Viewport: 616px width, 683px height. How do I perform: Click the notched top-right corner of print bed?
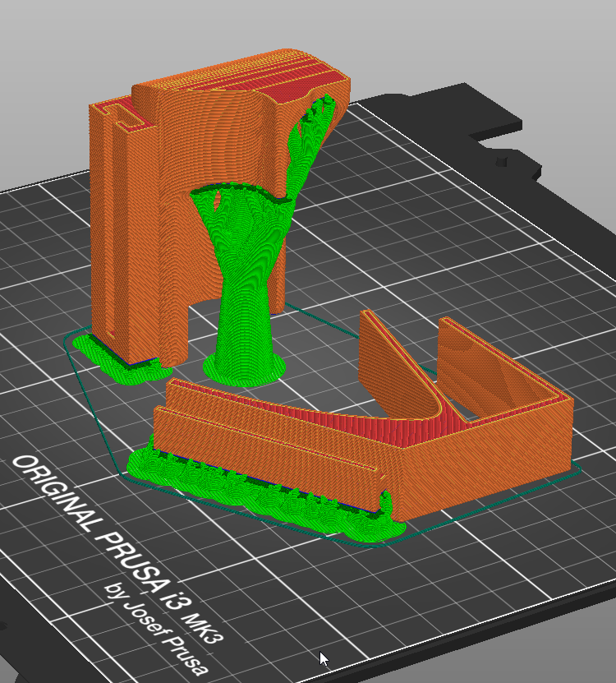pyautogui.click(x=509, y=148)
